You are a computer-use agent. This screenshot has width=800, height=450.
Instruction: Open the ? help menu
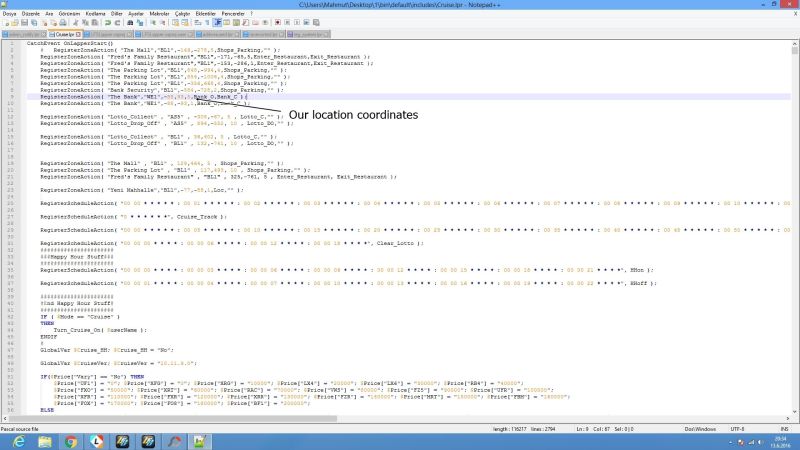pos(252,14)
